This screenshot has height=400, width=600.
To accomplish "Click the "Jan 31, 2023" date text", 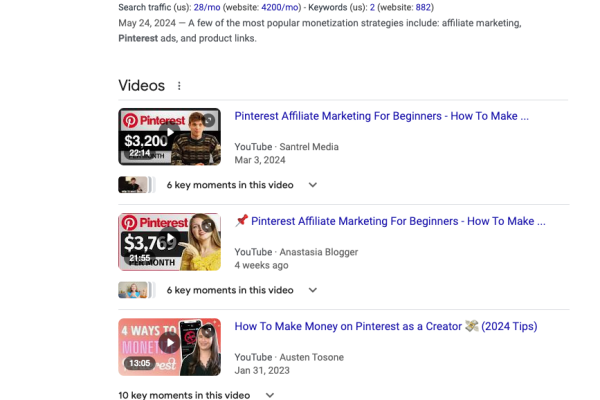I will 262,371.
